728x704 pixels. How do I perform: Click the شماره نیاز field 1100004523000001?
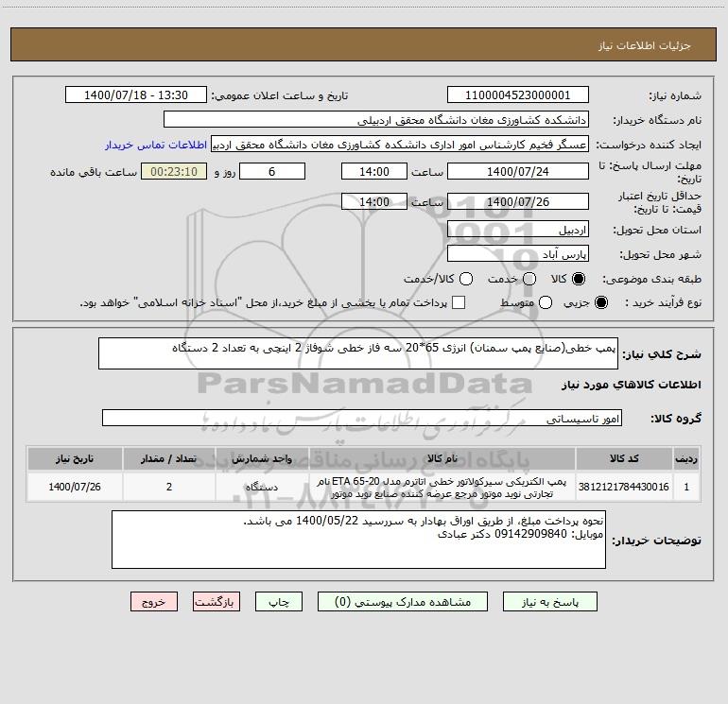518,94
